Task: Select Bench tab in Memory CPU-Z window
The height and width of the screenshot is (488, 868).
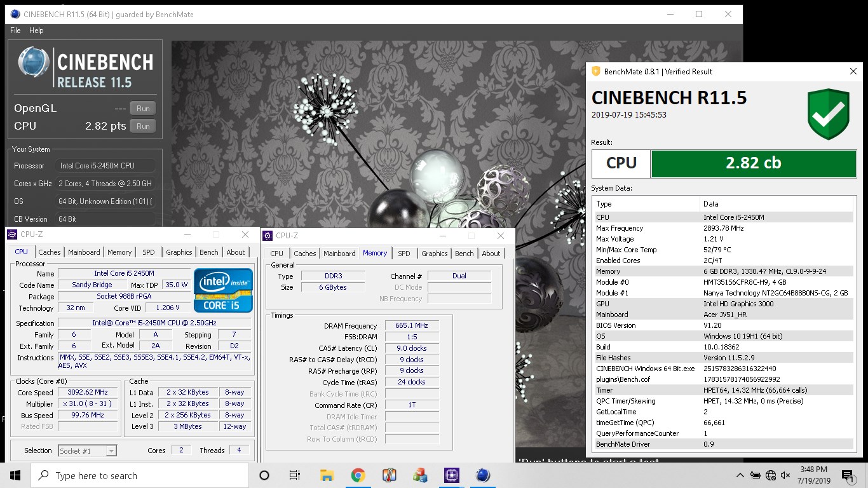Action: point(465,254)
